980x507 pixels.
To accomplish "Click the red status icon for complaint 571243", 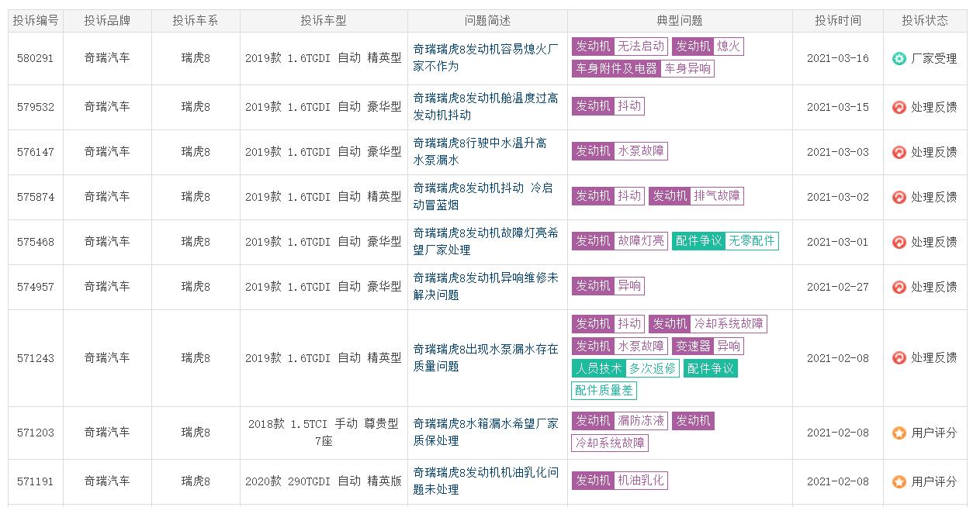I will tap(899, 358).
